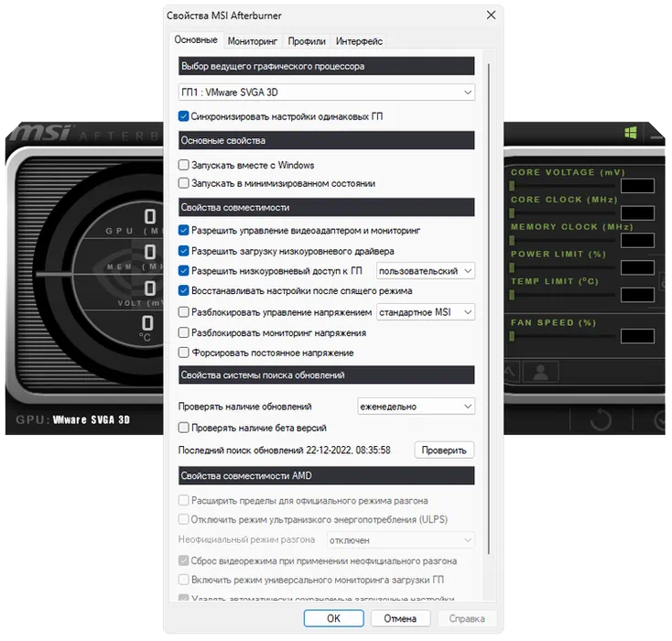
Task: Click the Core Clock value field
Action: click(637, 212)
